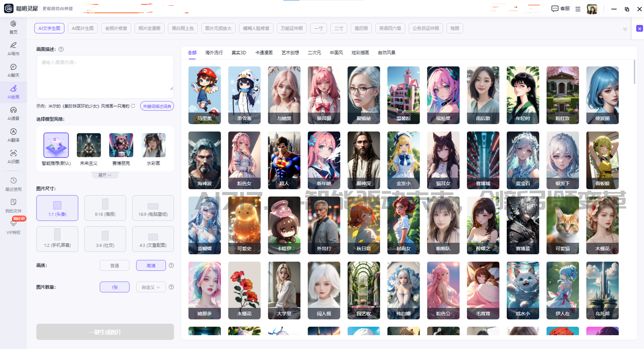Click the gallery vertical scrollbar
Screen dimensions: 644x349
click(635, 72)
